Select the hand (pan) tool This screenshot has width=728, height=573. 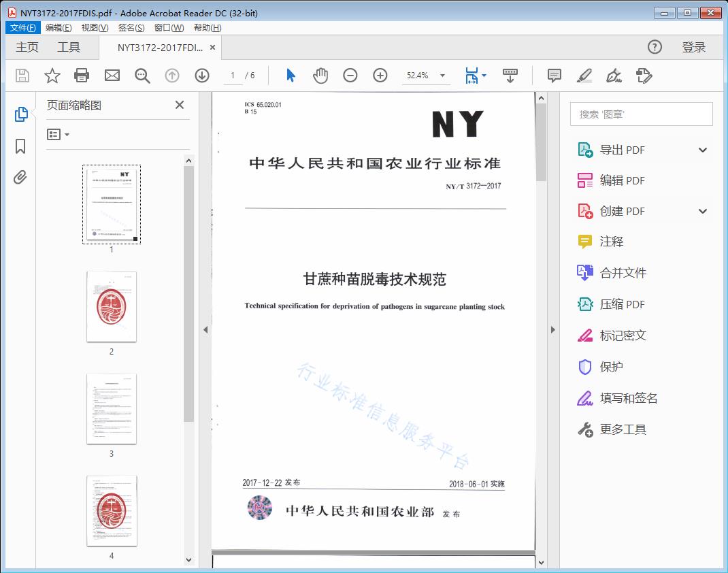pyautogui.click(x=319, y=76)
